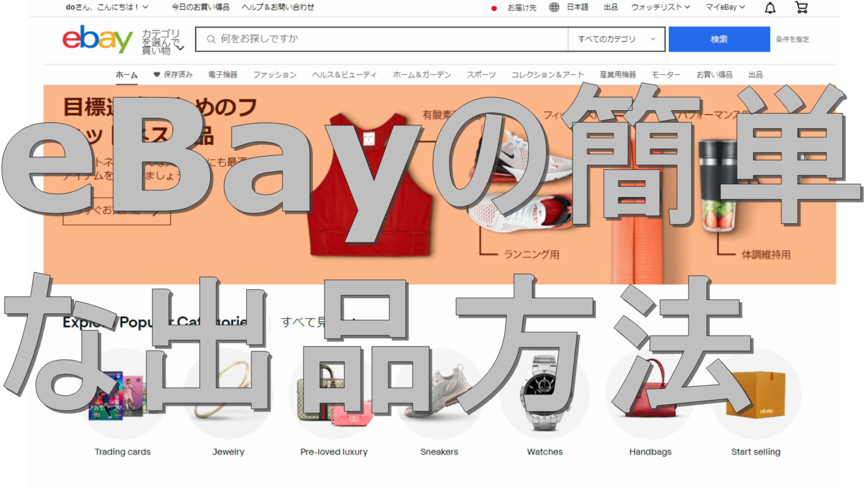Click the ランニング用 banner label
The image size is (868, 488).
tap(532, 255)
